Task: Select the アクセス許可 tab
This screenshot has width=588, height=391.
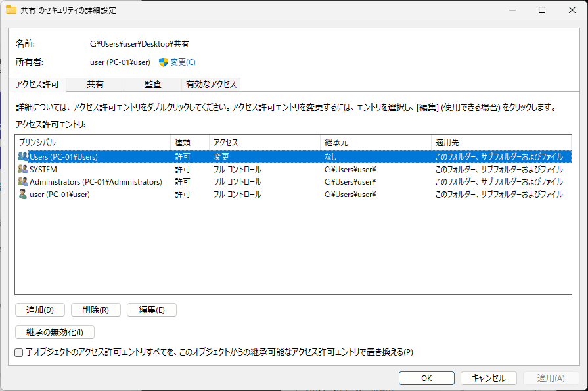Action: coord(37,84)
